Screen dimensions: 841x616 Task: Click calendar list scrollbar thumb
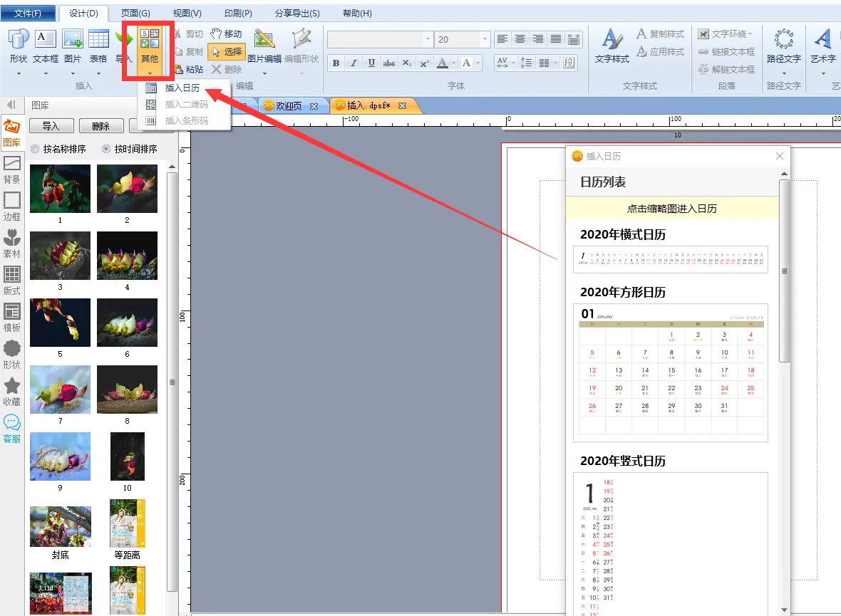(x=784, y=271)
